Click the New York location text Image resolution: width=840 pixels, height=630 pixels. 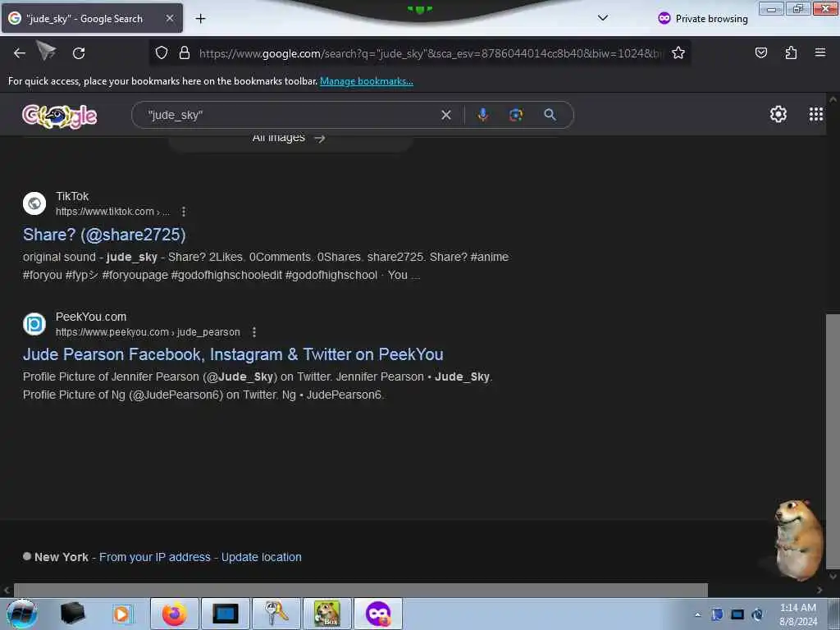(x=61, y=557)
